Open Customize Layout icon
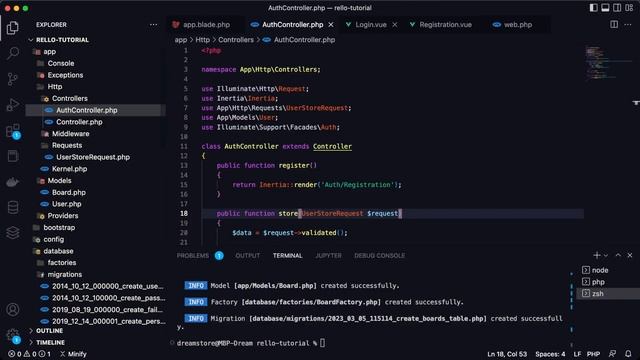The image size is (640, 360). (x=629, y=8)
